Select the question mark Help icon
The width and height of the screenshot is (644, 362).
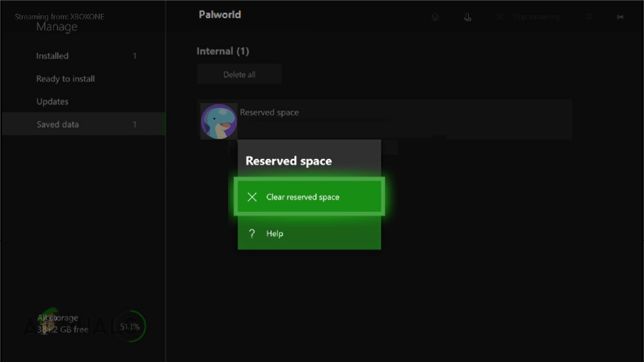pos(252,233)
